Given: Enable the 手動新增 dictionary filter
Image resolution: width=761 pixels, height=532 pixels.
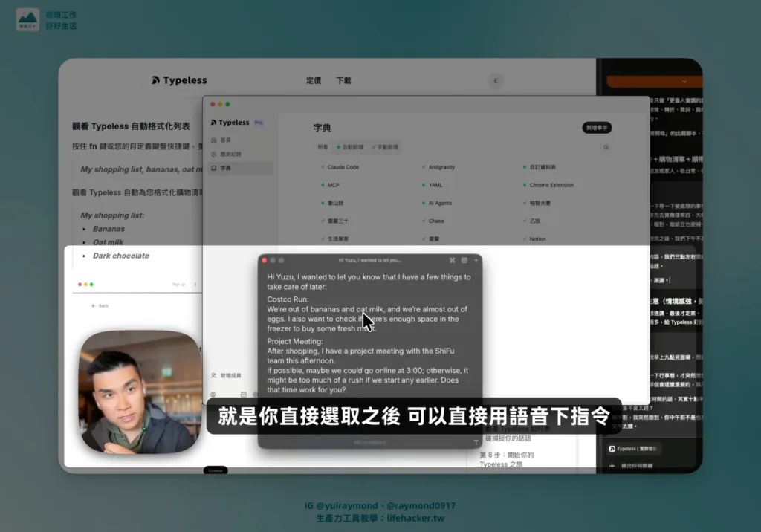Looking at the screenshot, I should click(386, 147).
